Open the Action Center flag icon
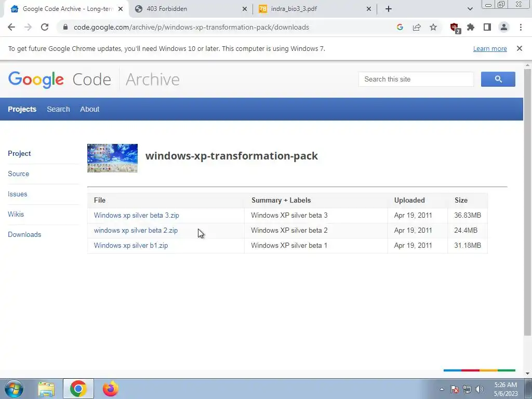 coord(455,389)
